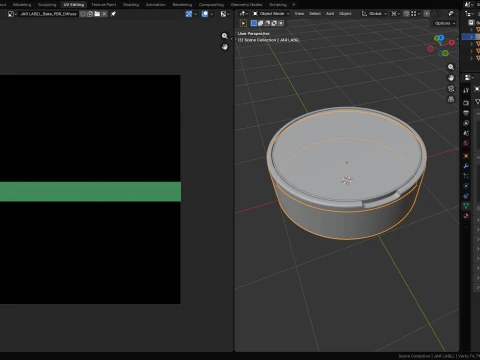480x360 pixels.
Task: Click the pan hand icon in the UV editor
Action: 225,47
